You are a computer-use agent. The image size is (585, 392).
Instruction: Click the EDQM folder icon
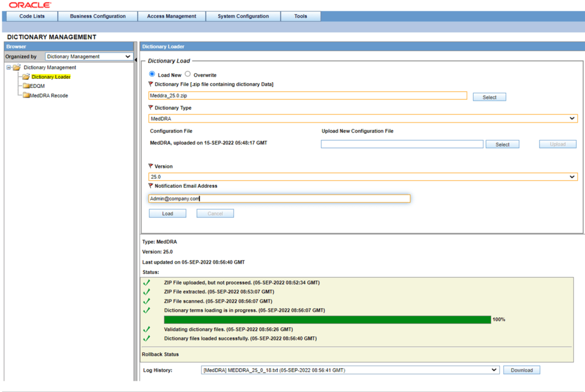[x=26, y=86]
